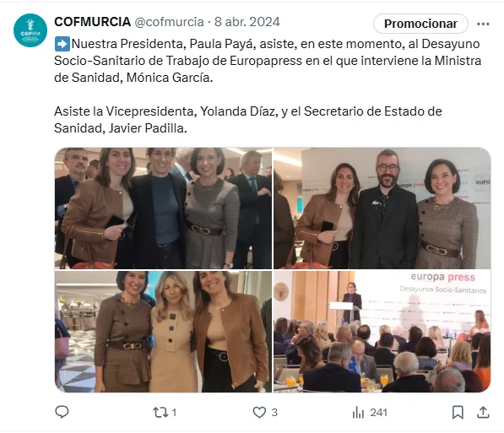Image resolution: width=504 pixels, height=433 pixels.
Task: Like the tweet with heart icon
Action: tap(259, 412)
